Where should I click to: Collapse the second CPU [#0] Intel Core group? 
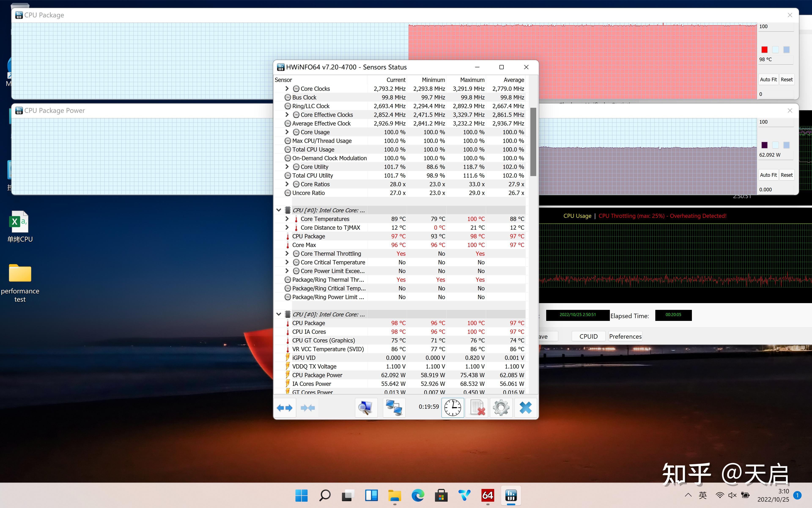(278, 314)
